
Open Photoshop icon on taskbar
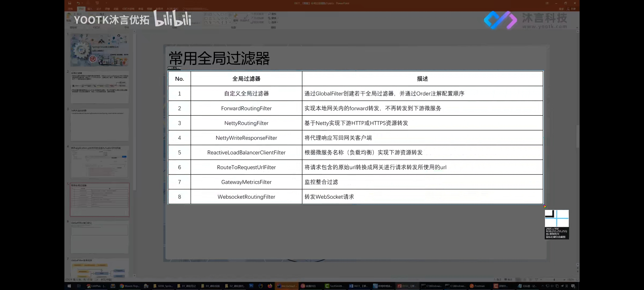coord(251,286)
